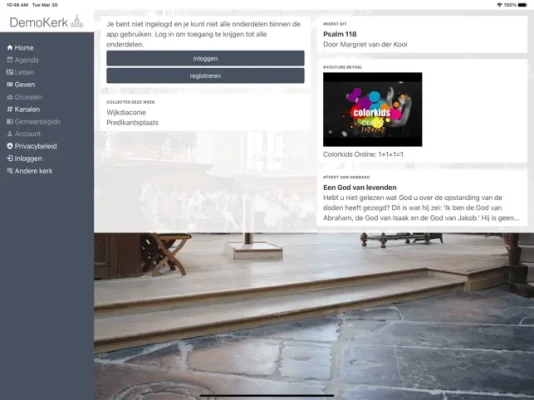Select the Account person icon
This screenshot has height=400, width=534.
[x=10, y=134]
